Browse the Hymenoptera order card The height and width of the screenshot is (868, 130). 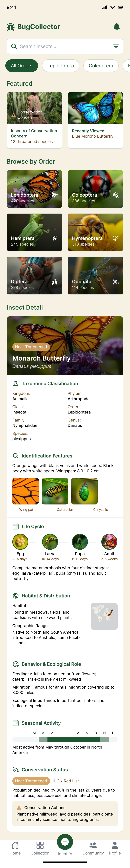95,232
